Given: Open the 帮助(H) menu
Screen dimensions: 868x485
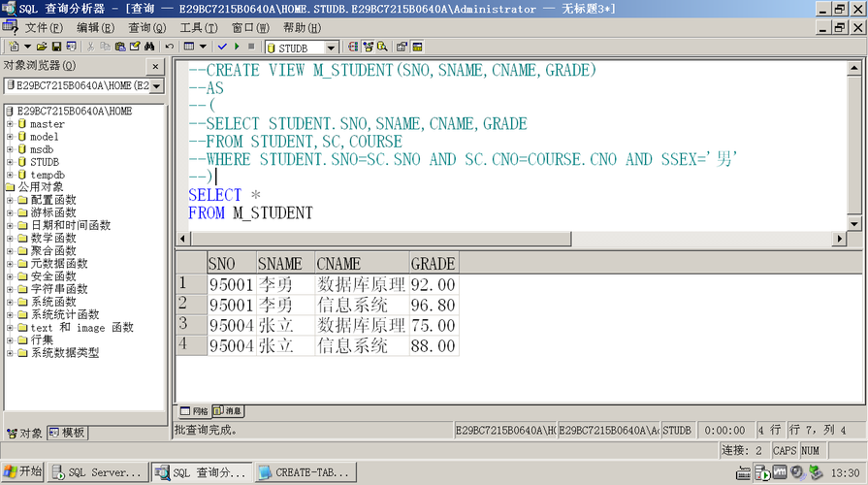Looking at the screenshot, I should pos(303,28).
